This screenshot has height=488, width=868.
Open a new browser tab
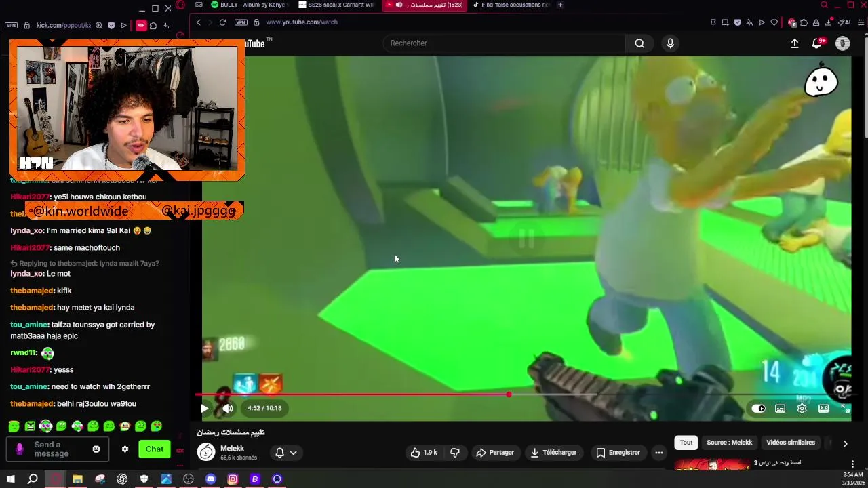tap(560, 5)
